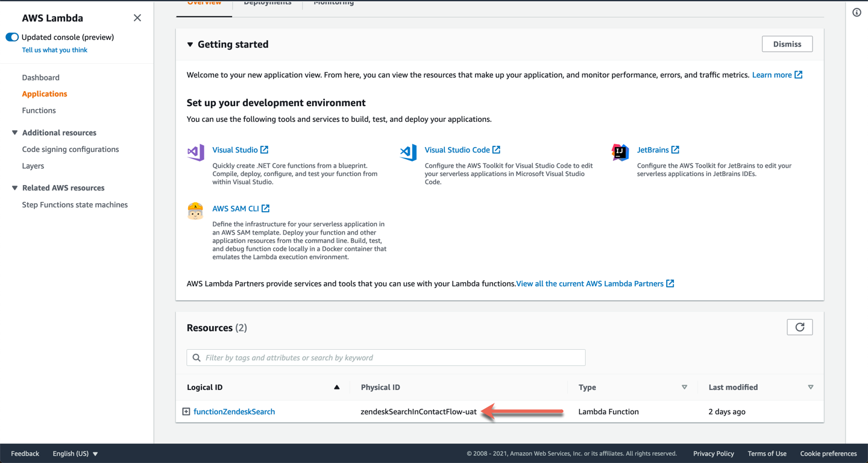
Task: Click the Visual Studio Code logo icon
Action: pos(408,153)
